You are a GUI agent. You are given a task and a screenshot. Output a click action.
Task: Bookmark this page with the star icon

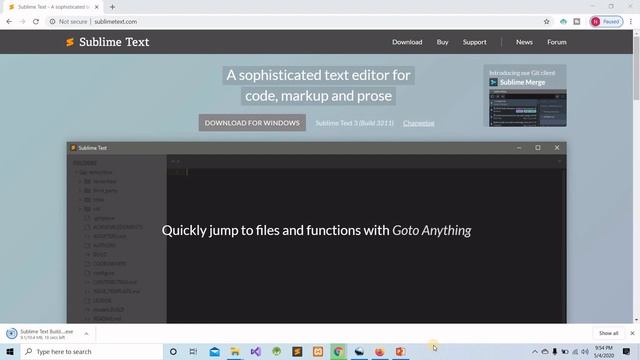coord(547,22)
